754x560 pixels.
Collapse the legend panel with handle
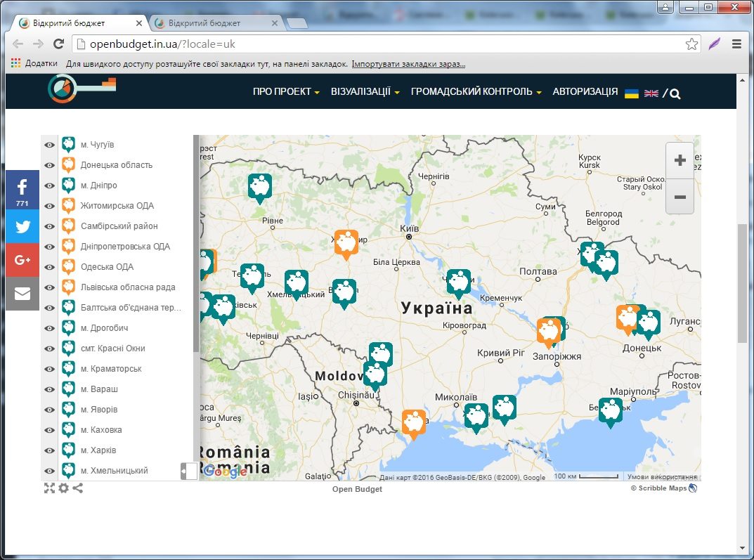point(188,471)
